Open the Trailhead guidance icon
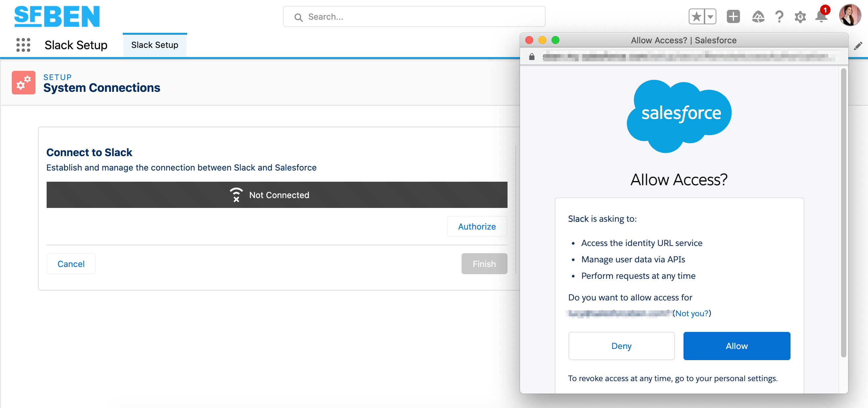The height and width of the screenshot is (408, 868). [x=758, y=16]
